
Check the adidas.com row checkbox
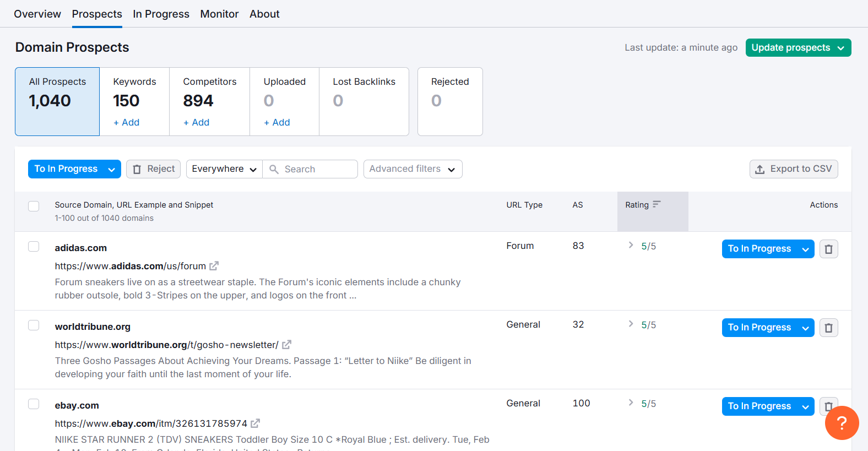click(x=34, y=246)
